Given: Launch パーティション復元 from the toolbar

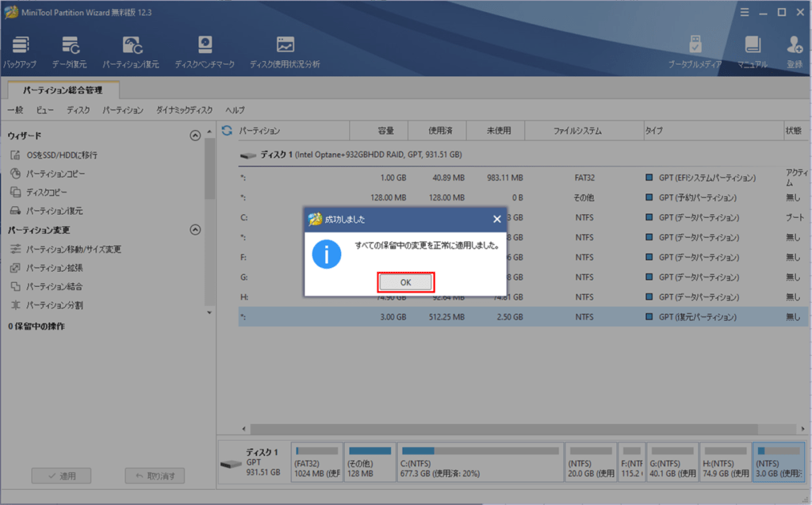Looking at the screenshot, I should pos(131,51).
